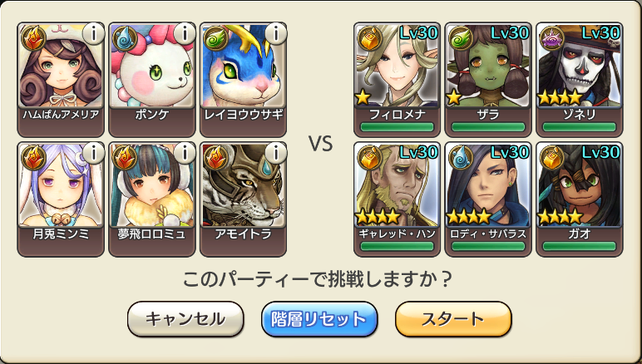Select enemy ザラ portrait
The image size is (642, 364).
(488, 66)
